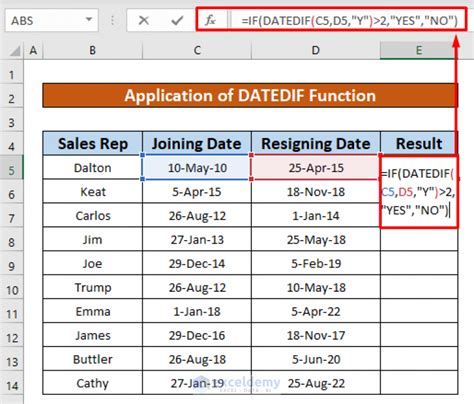
Task: Click resigning date '25-Aug-22'
Action: (316, 383)
